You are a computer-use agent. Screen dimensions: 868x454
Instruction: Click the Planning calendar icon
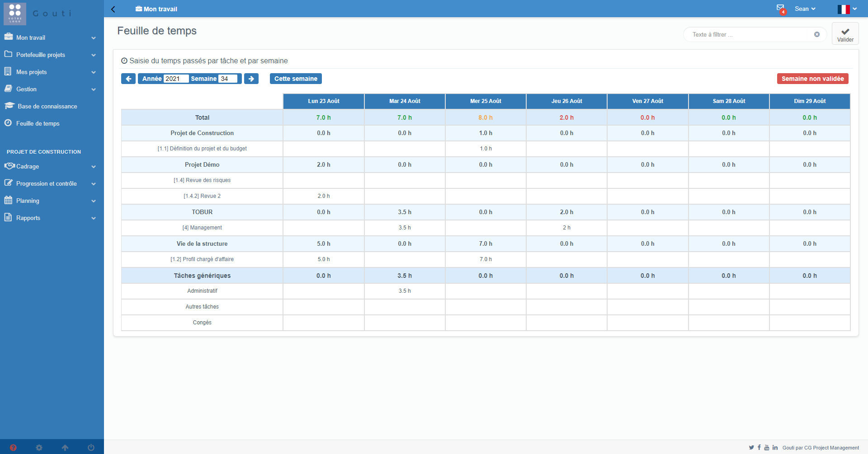[x=8, y=200]
